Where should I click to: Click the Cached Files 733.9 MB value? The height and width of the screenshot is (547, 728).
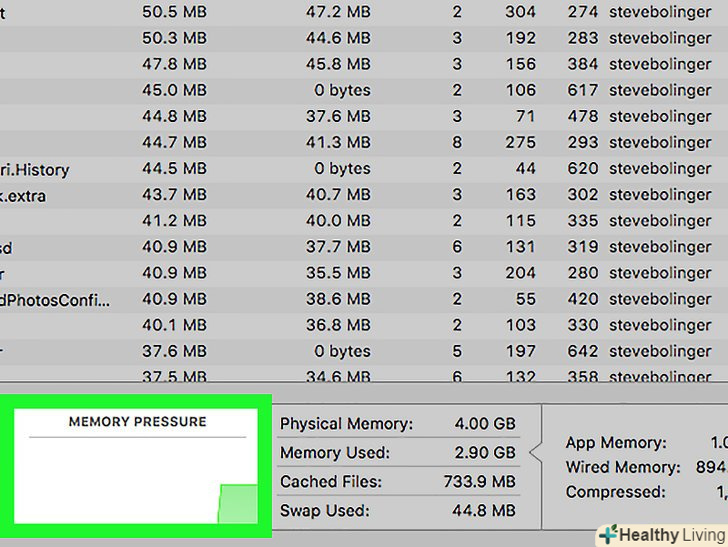[x=479, y=482]
